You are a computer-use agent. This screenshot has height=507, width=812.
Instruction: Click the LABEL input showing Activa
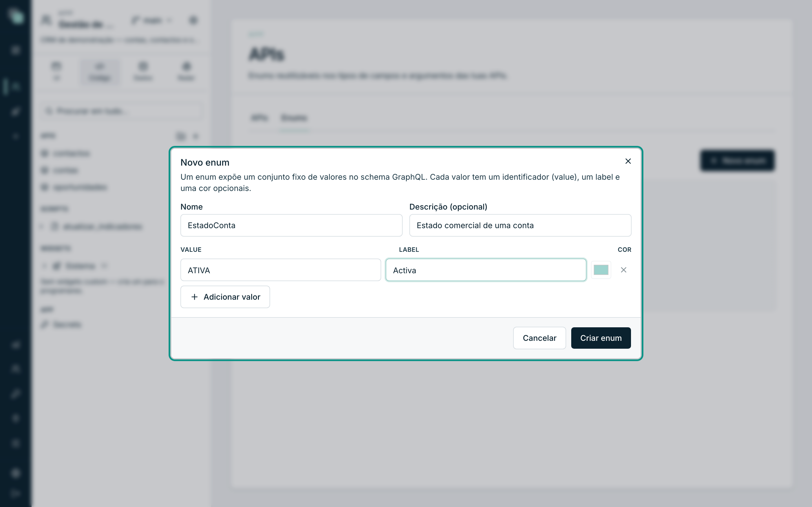point(486,270)
